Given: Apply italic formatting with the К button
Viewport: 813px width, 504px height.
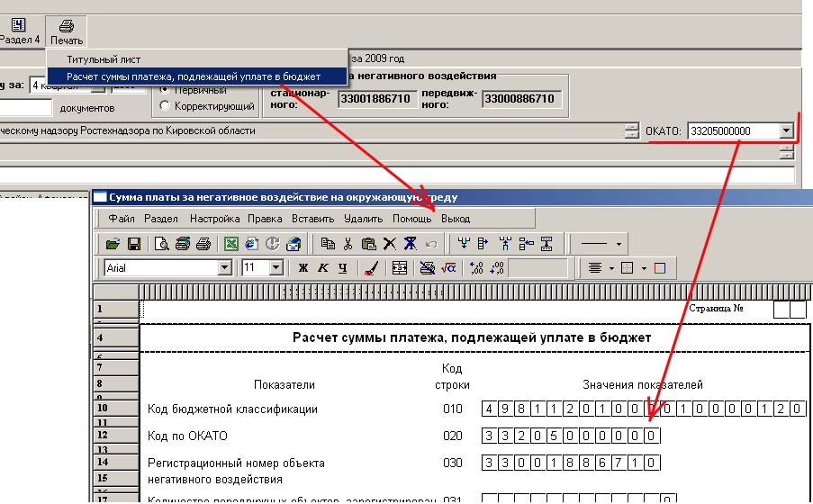Looking at the screenshot, I should tap(323, 268).
